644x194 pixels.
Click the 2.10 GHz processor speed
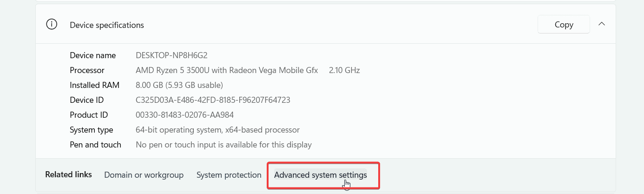pos(344,70)
